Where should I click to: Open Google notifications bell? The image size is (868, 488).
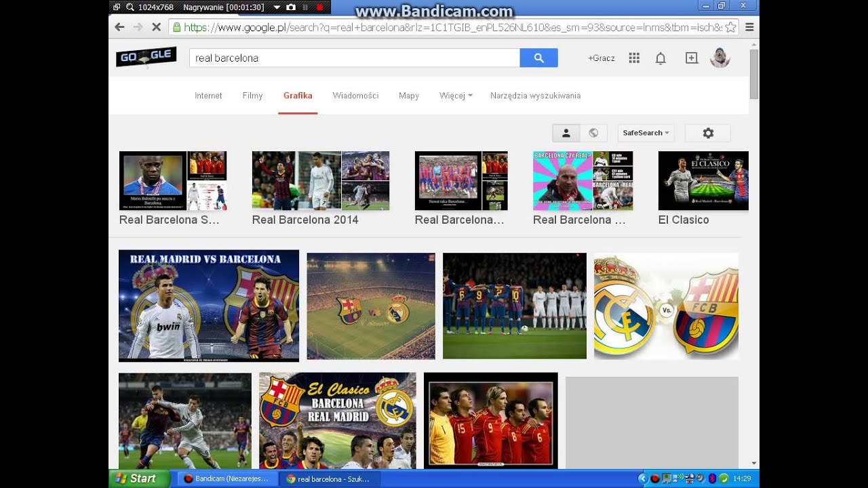(x=660, y=58)
